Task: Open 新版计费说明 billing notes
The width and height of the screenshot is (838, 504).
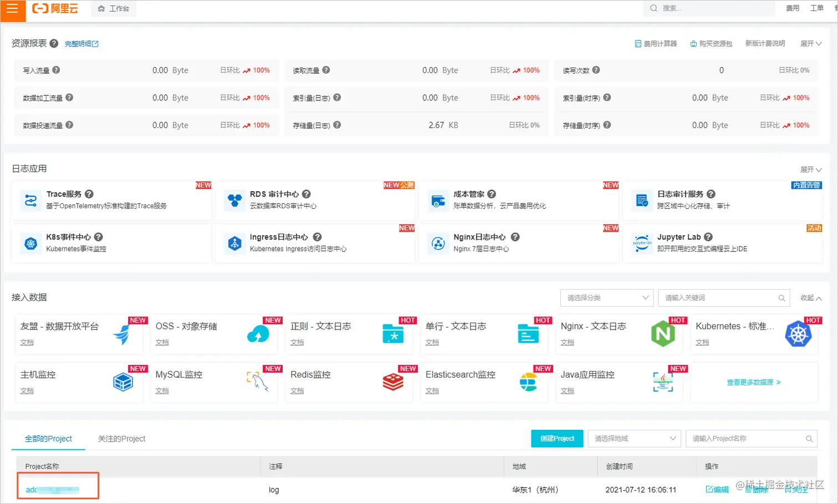Action: pyautogui.click(x=765, y=43)
